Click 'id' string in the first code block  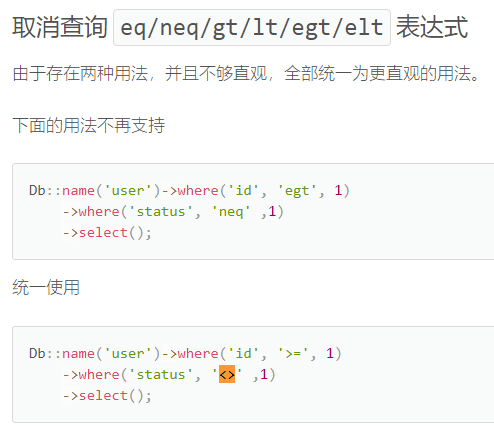click(x=243, y=191)
